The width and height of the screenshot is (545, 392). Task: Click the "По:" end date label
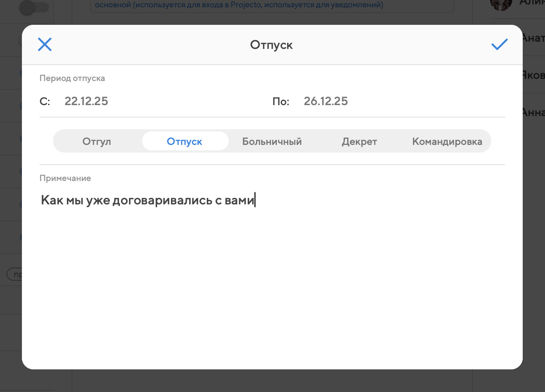click(x=281, y=101)
